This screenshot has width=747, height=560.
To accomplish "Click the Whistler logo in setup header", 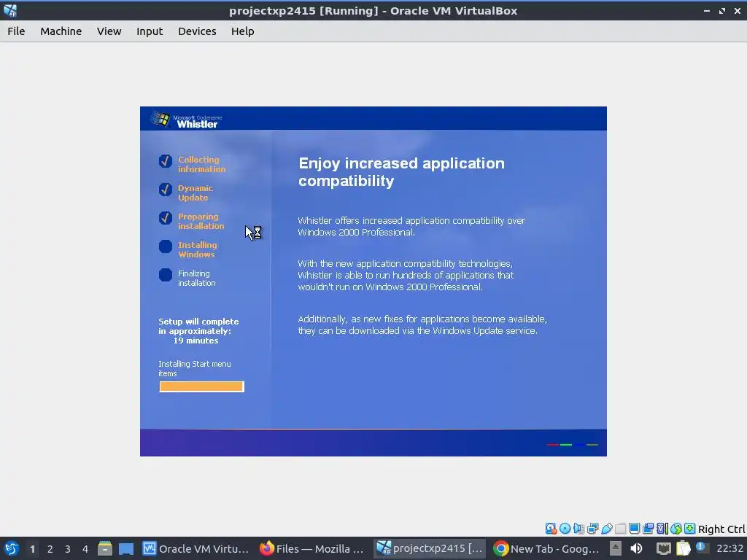I will click(x=186, y=119).
